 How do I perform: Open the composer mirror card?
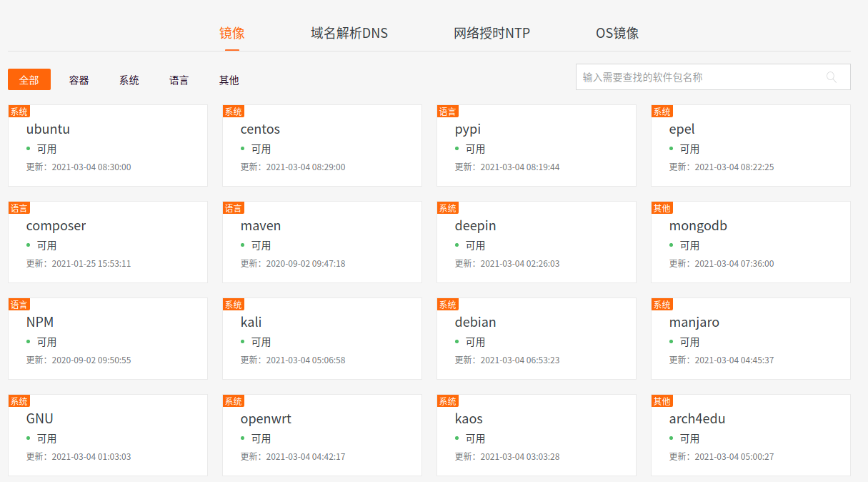(x=108, y=242)
